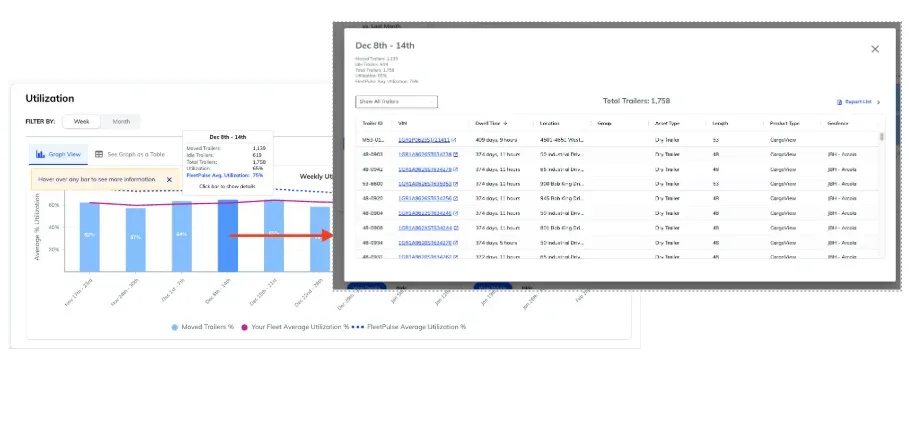
Task: Open external link icon beside first VIN
Action: pos(454,141)
